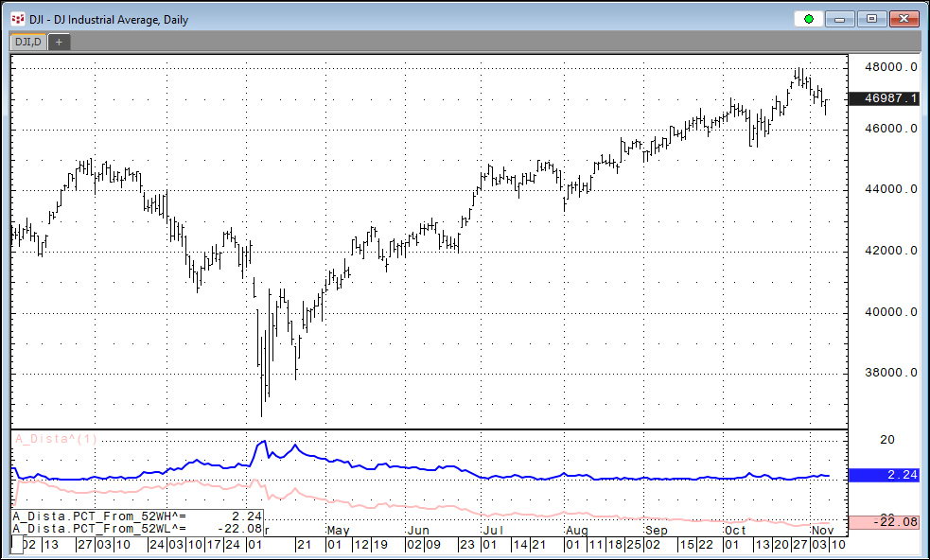This screenshot has height=560, width=930.
Task: Click the PCT_From_52WL value readout row
Action: [137, 528]
